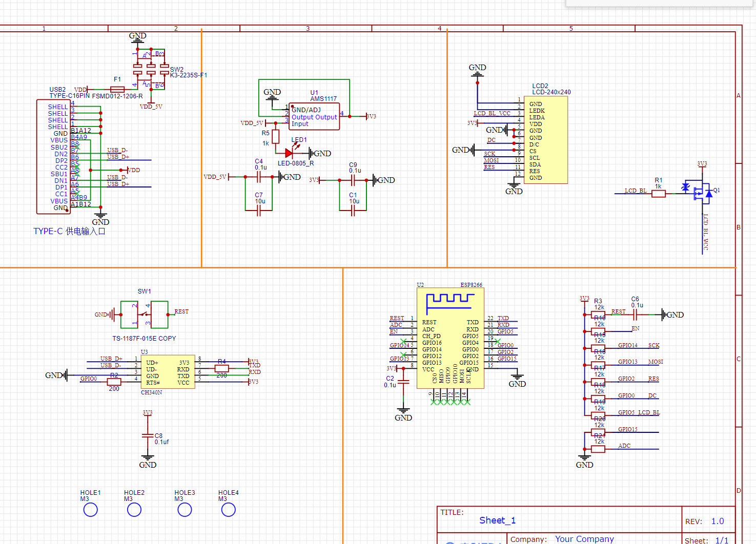Click the CH340N chip symbol U3
Image resolution: width=756 pixels, height=544 pixels.
pos(168,371)
